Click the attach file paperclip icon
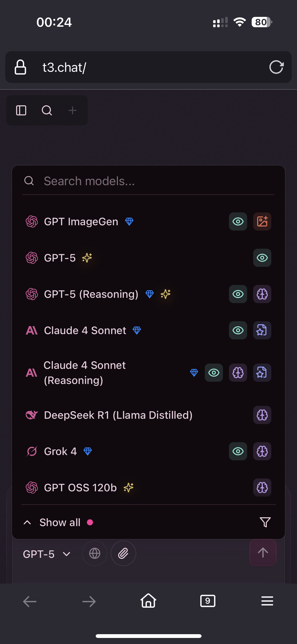Viewport: 297px width, 644px height. pos(123,553)
